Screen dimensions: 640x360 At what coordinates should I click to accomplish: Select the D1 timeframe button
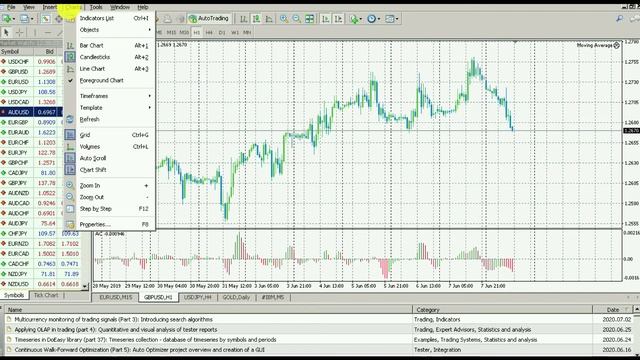pyautogui.click(x=222, y=32)
